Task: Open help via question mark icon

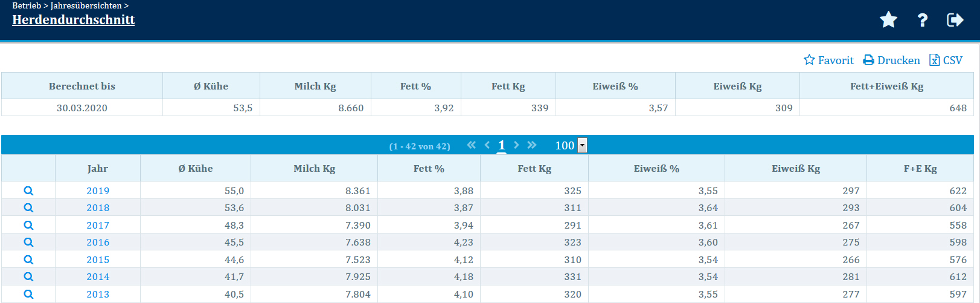Action: 922,20
